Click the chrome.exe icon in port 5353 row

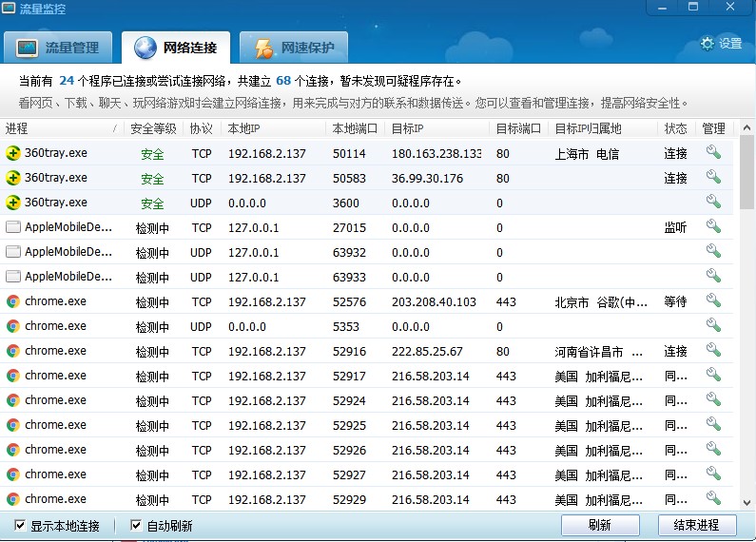(13, 326)
